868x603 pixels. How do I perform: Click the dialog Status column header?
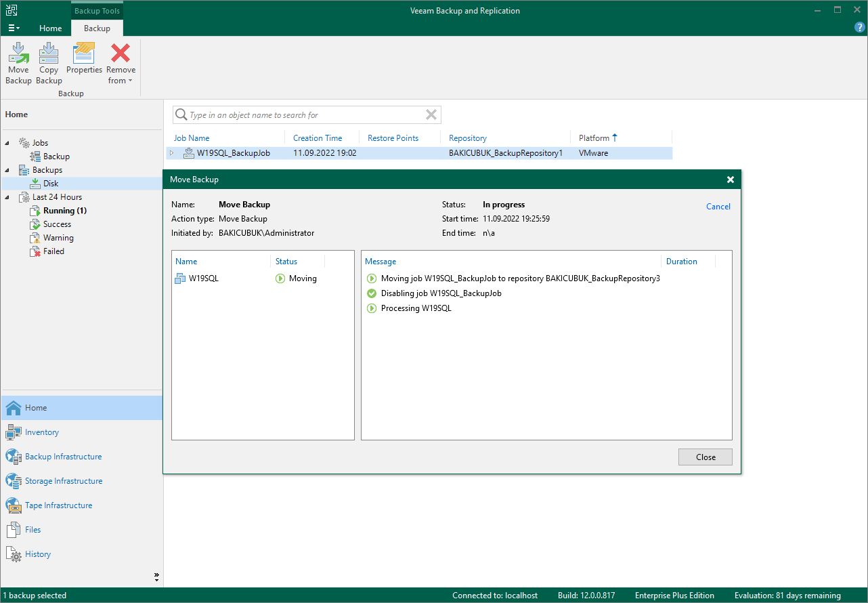pyautogui.click(x=286, y=262)
